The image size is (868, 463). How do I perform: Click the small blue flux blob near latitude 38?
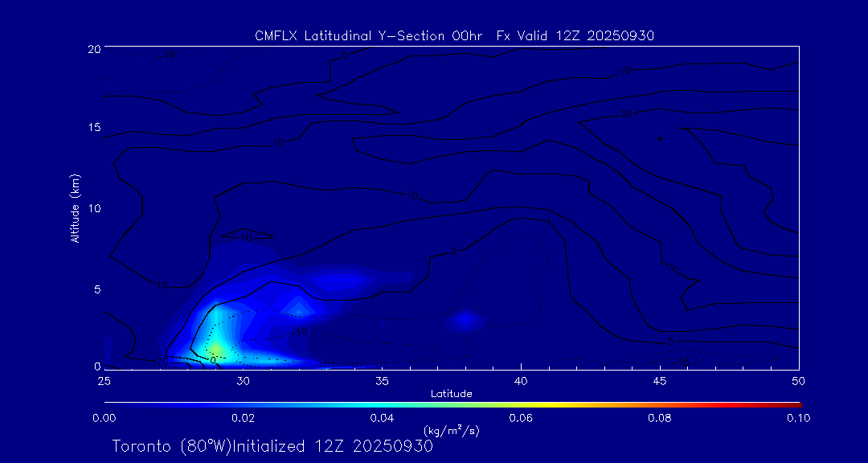(x=465, y=321)
